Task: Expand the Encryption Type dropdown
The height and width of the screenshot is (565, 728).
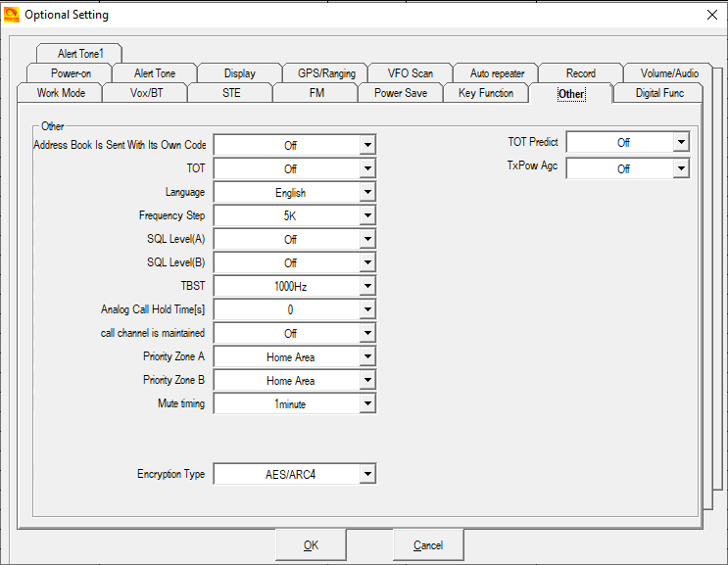Action: 367,474
